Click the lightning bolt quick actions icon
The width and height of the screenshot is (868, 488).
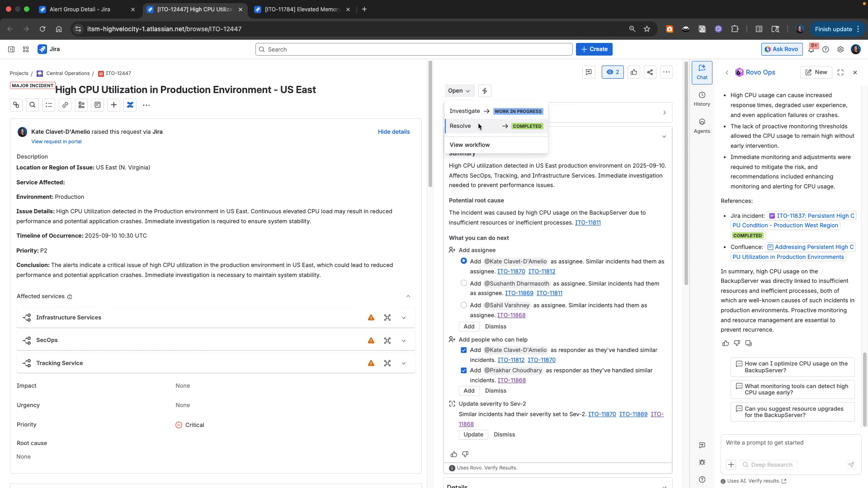click(484, 90)
